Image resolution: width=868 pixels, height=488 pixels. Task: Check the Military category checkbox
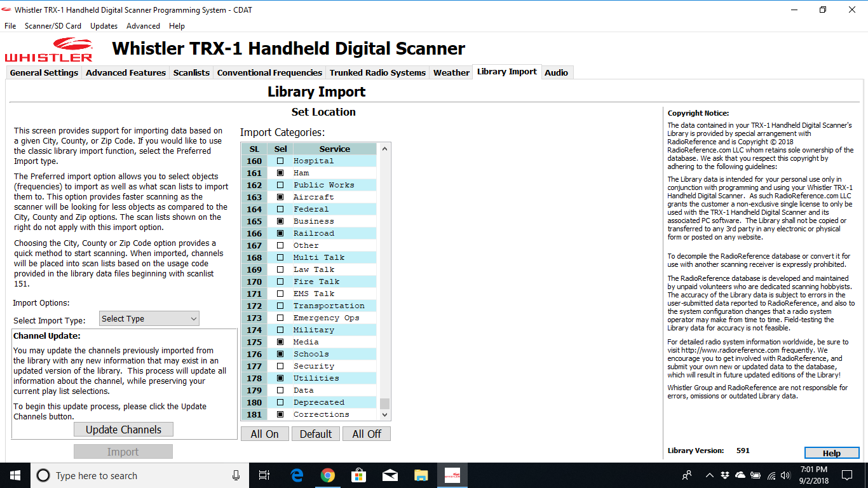(280, 330)
